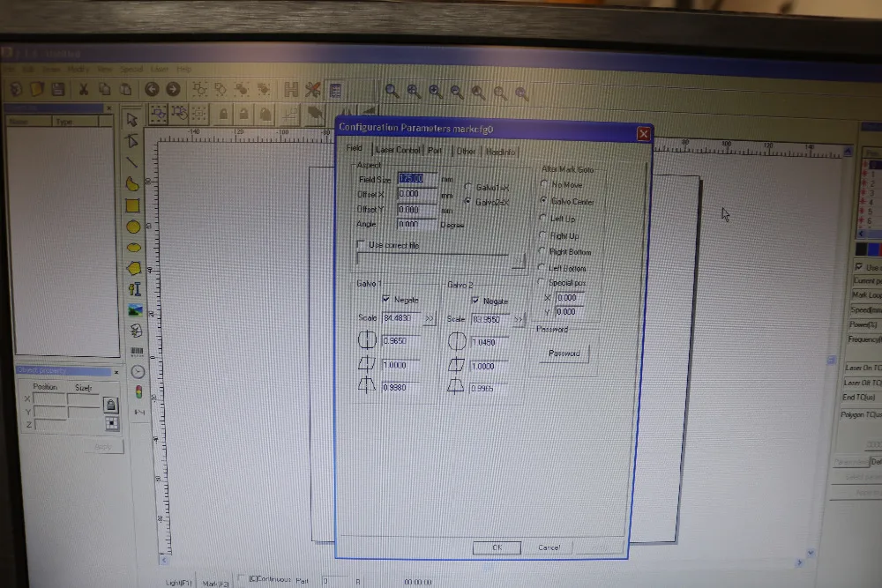The image size is (882, 588).
Task: Expand Galvo 2 Scale with the >> button
Action: point(519,320)
